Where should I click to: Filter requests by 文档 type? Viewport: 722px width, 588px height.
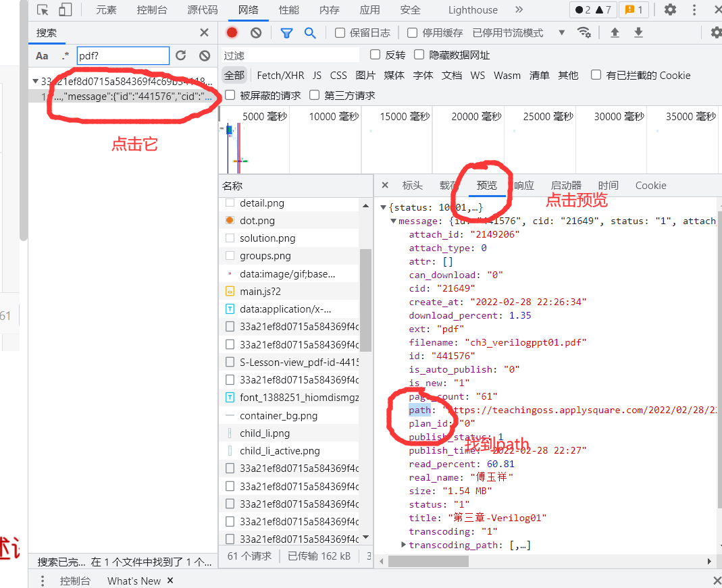[x=452, y=75]
